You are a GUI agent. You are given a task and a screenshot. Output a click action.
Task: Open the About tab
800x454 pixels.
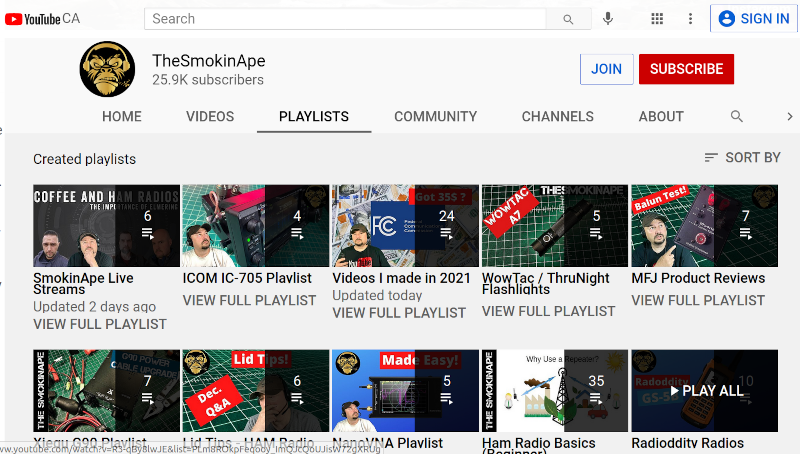[x=661, y=116]
